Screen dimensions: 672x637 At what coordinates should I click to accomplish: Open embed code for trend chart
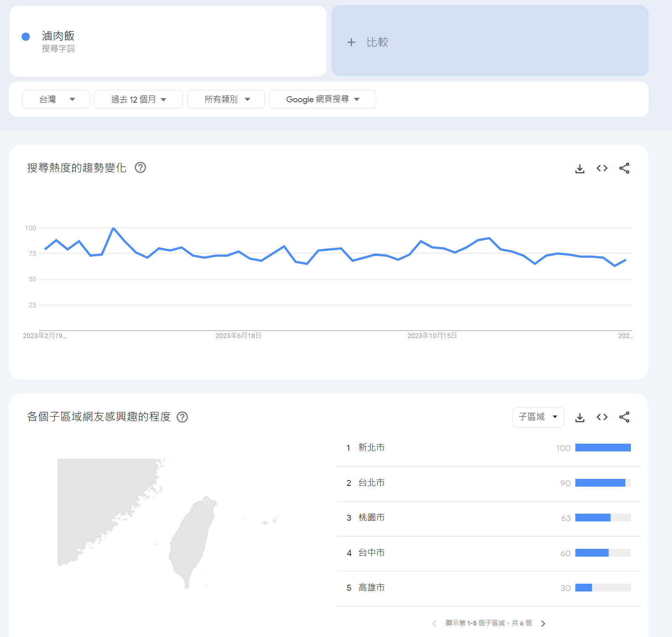click(602, 169)
